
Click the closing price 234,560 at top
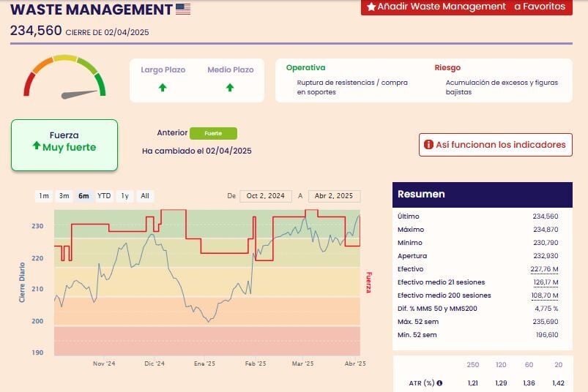[36, 31]
